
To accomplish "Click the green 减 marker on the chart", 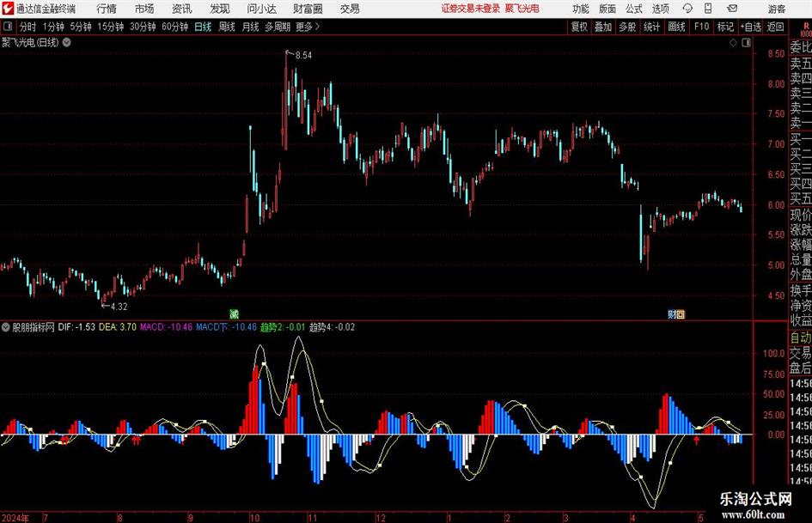I will click(234, 313).
